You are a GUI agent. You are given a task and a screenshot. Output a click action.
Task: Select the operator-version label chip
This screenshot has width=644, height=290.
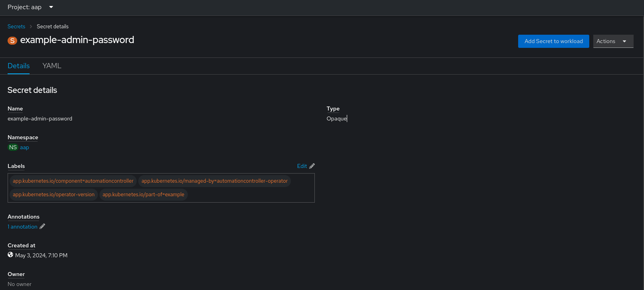[x=54, y=195]
